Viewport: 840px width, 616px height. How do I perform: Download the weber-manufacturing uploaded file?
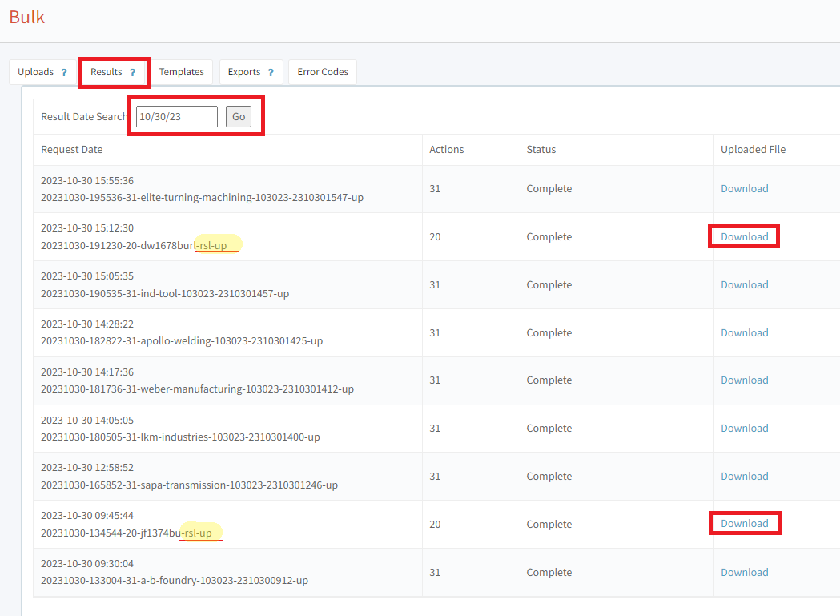744,380
